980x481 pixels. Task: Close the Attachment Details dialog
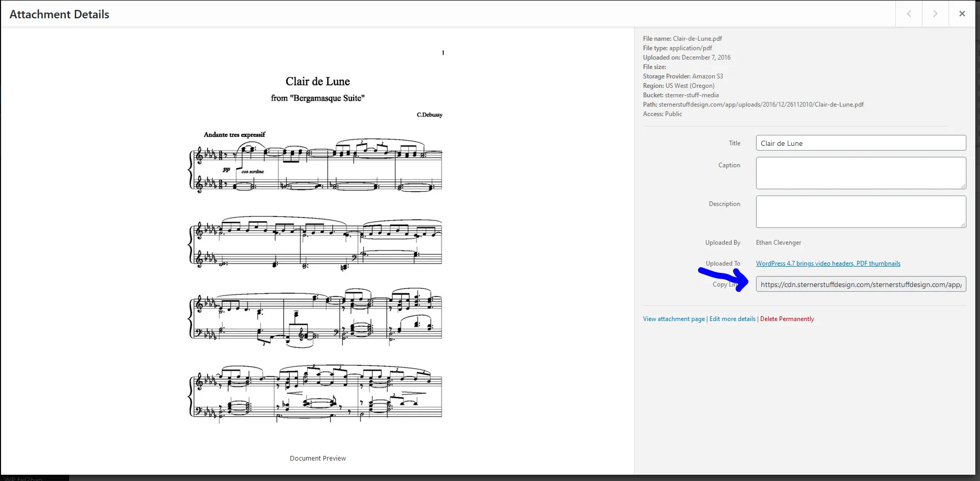(x=962, y=14)
